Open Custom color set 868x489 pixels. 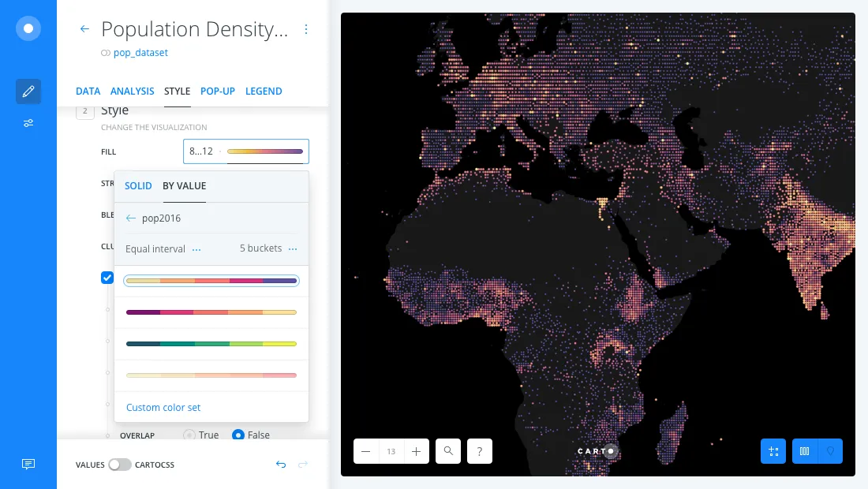pos(163,408)
